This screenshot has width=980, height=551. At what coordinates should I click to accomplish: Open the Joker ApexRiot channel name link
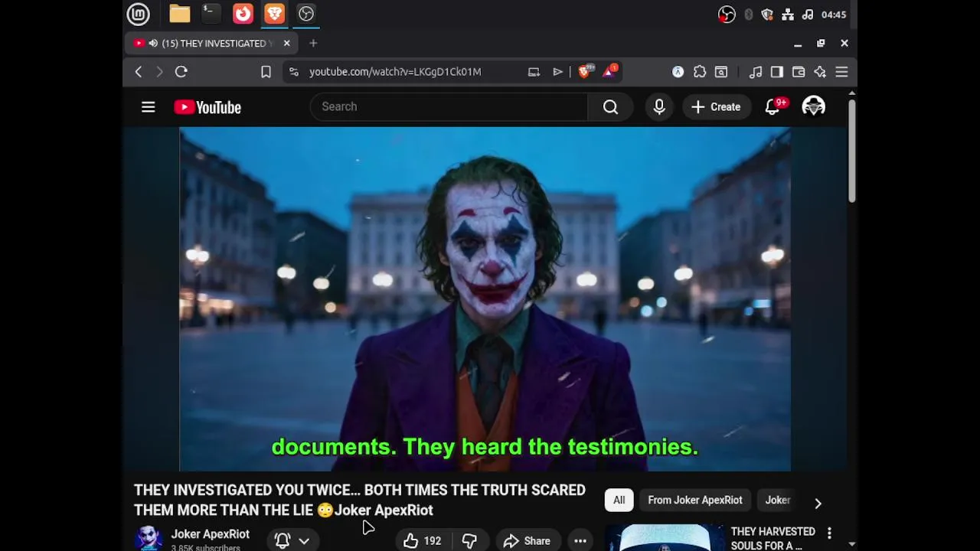coord(210,534)
